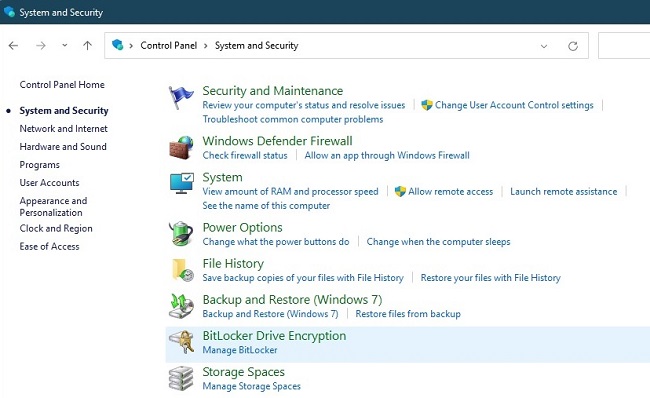Open Clock and Region category
Image resolution: width=650 pixels, height=398 pixels.
click(56, 228)
